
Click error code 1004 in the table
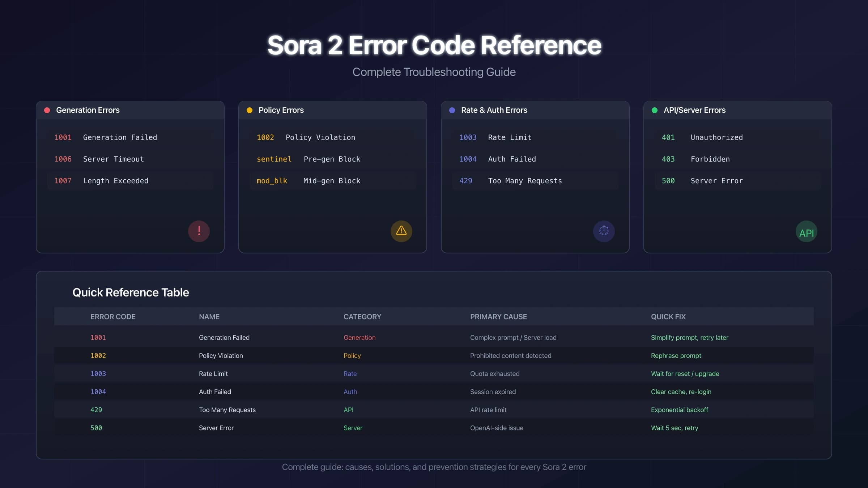tap(98, 392)
